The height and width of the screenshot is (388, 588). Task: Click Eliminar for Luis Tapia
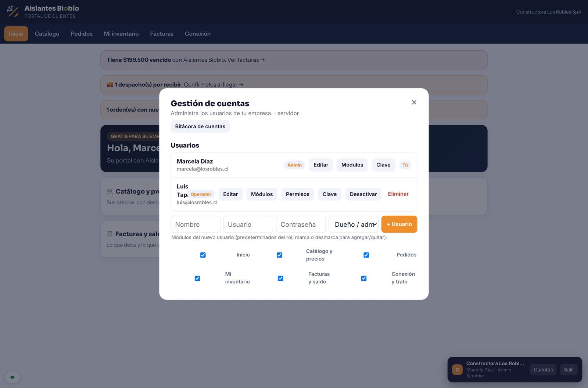click(x=398, y=194)
